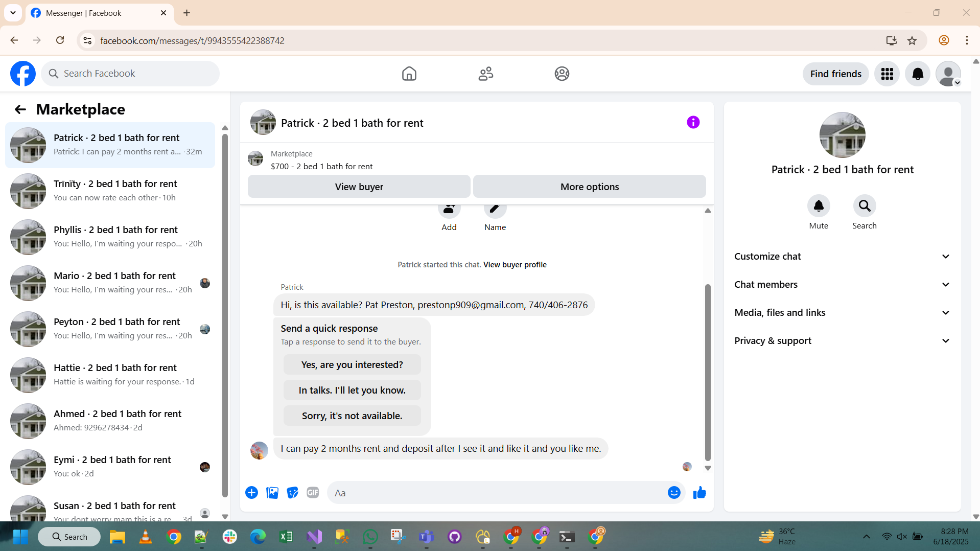Open the notifications bell in the header

click(918, 74)
